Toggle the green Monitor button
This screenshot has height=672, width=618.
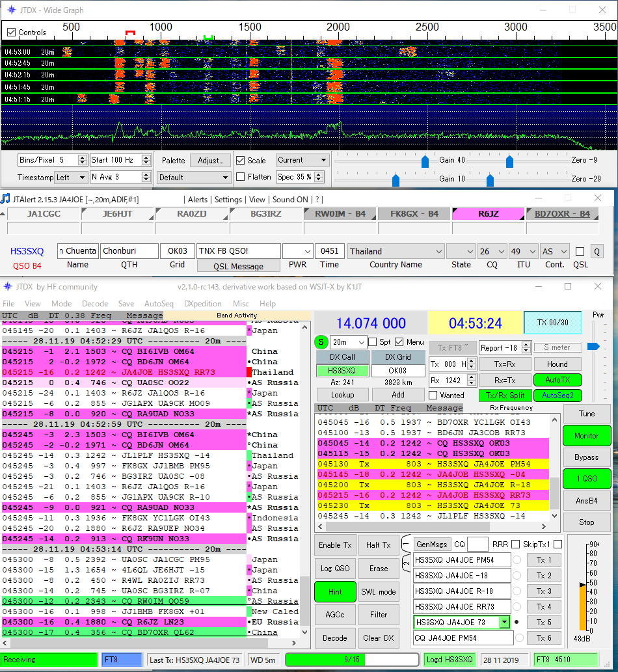(587, 436)
